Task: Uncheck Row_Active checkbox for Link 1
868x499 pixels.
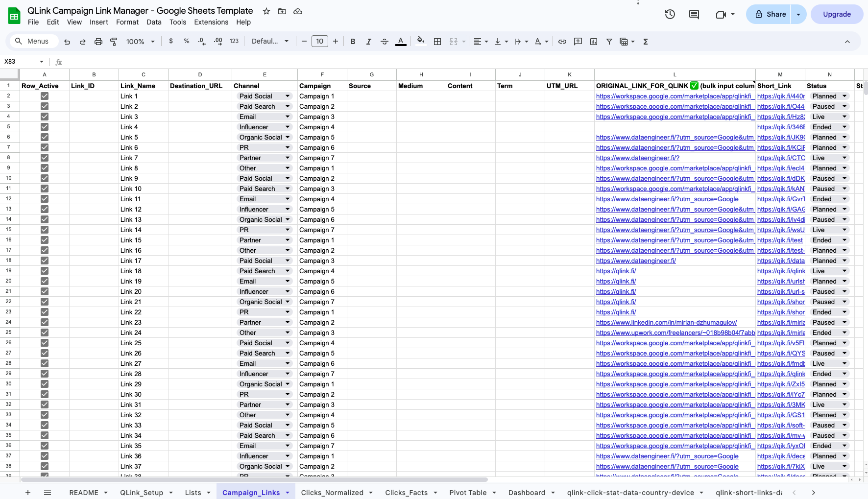Action: pos(45,96)
